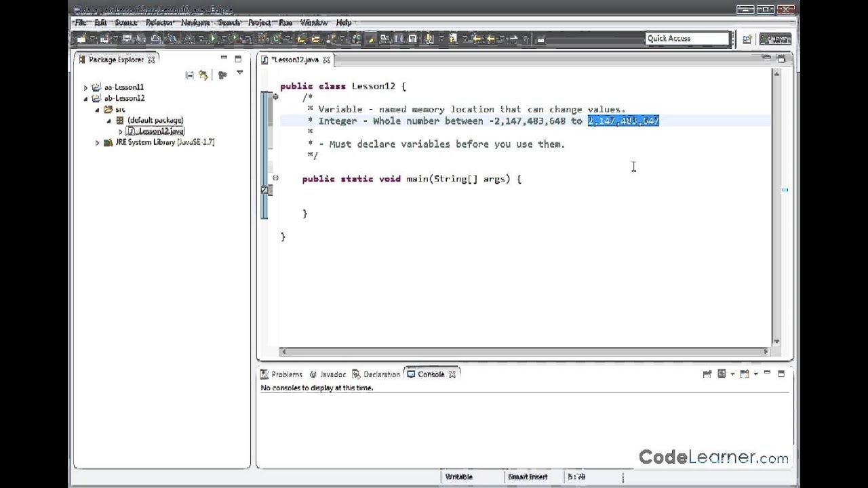
Task: Click the New file toolbar icon
Action: pos(81,39)
